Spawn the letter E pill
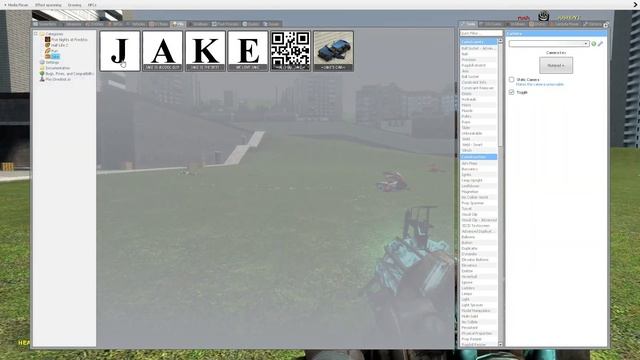The width and height of the screenshot is (640, 360). click(248, 51)
